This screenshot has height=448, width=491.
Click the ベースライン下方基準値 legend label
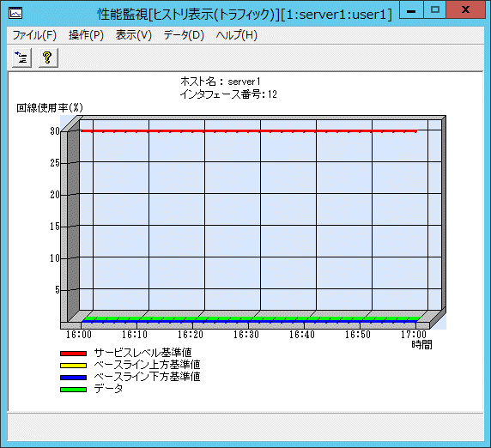click(147, 377)
